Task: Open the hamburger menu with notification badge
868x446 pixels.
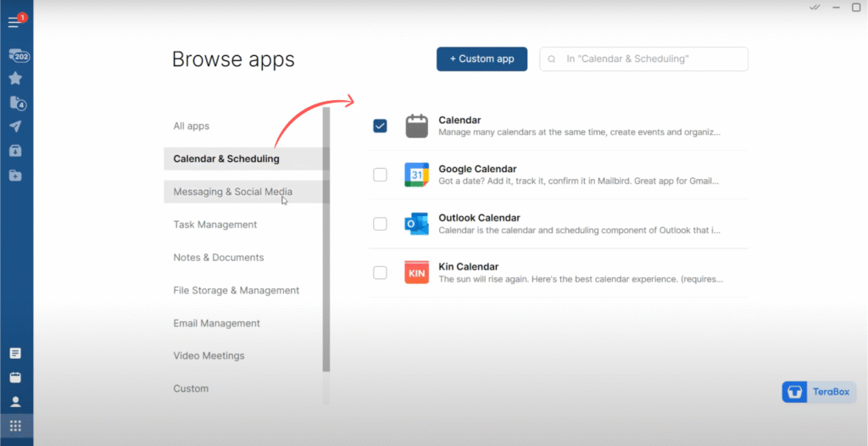Action: coord(14,21)
